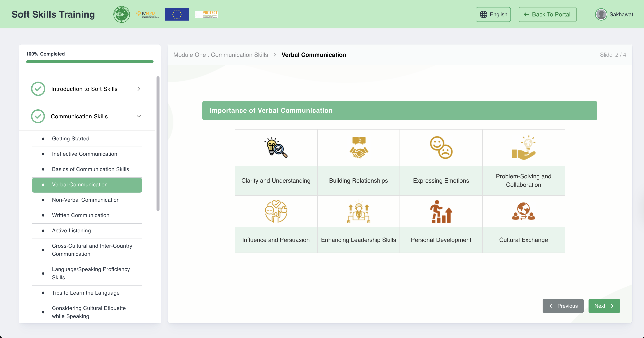Click the EU flag logo in header

tap(177, 14)
